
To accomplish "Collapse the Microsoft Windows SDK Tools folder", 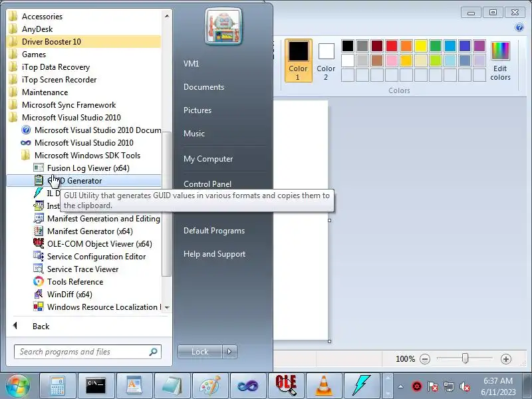I will click(80, 156).
